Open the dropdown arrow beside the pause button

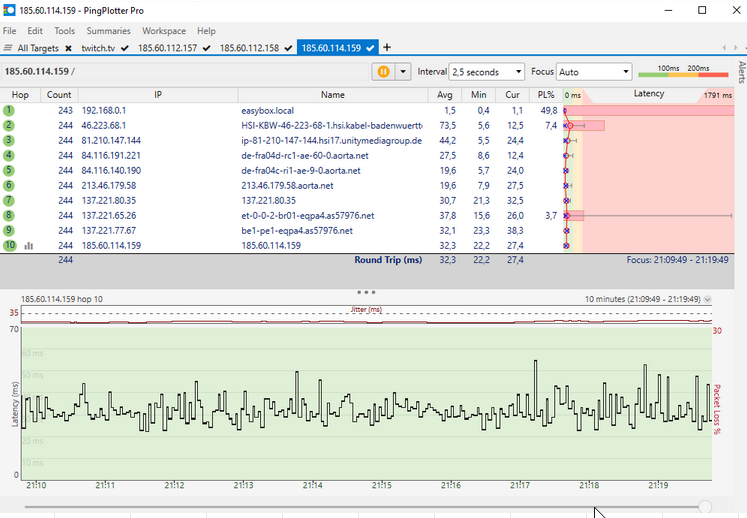pos(404,72)
